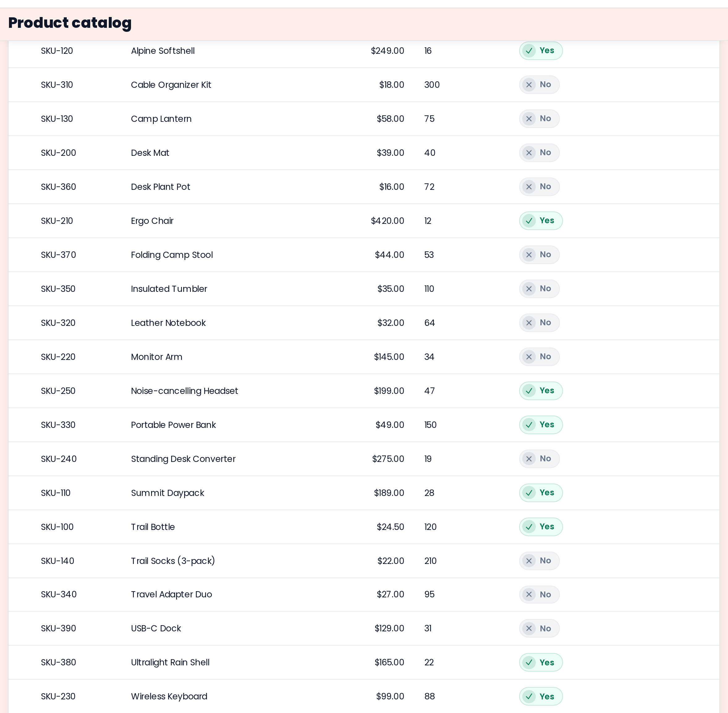Click the X icon in Cable Organizer Kit row
Image resolution: width=728 pixels, height=713 pixels.
click(x=529, y=85)
